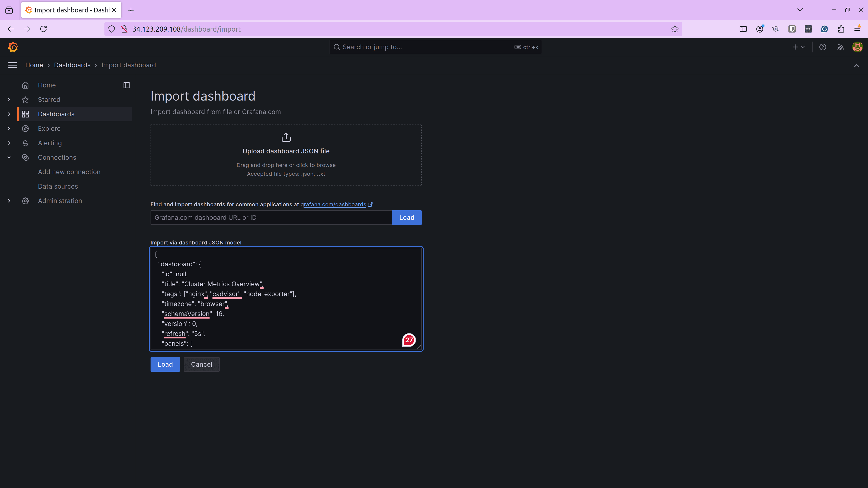This screenshot has width=868, height=488.
Task: Select Home in the sidebar
Action: coord(47,85)
